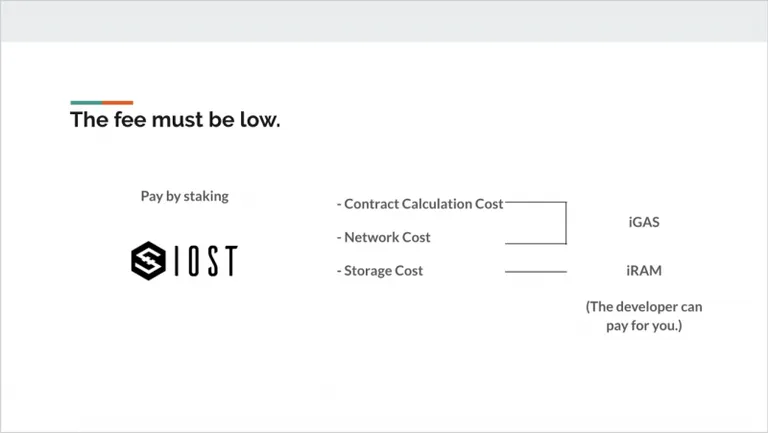
Task: Select the 'Storage Cost' bullet
Action: click(380, 271)
